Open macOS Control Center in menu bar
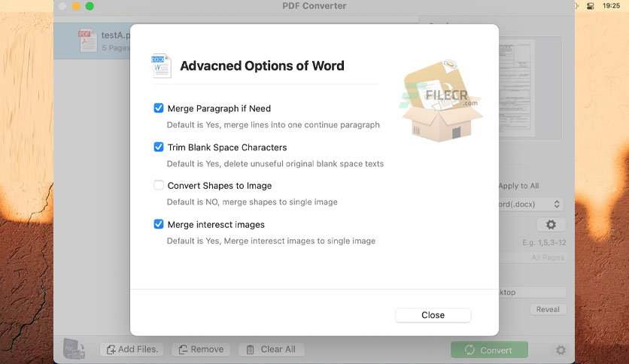Image resolution: width=629 pixels, height=364 pixels. (x=590, y=6)
